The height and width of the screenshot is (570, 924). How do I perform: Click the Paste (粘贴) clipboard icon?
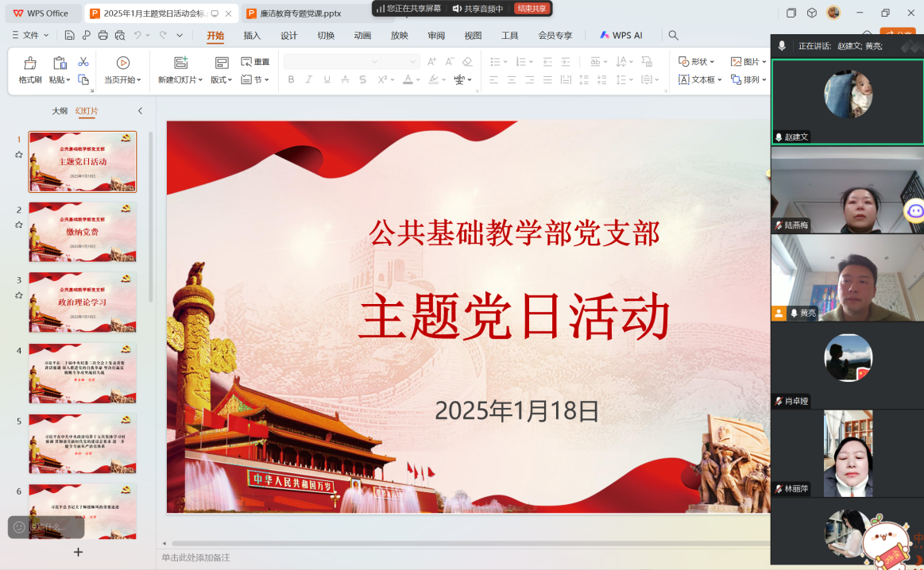tap(60, 63)
